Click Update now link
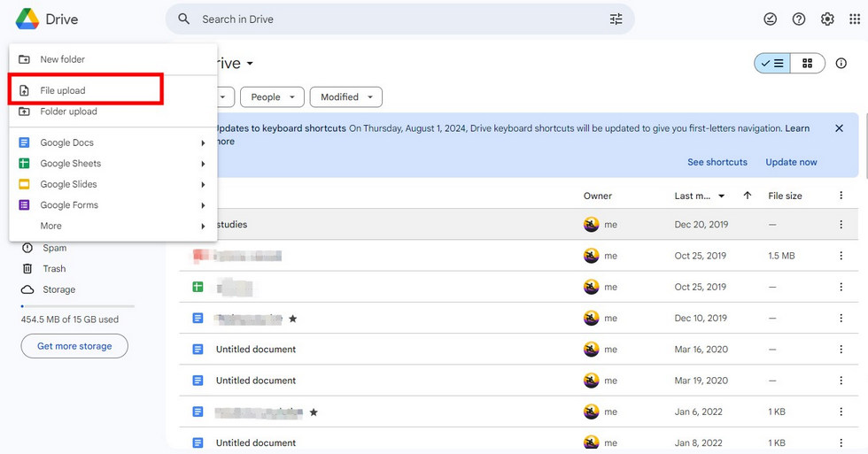The width and height of the screenshot is (868, 454). pyautogui.click(x=791, y=162)
